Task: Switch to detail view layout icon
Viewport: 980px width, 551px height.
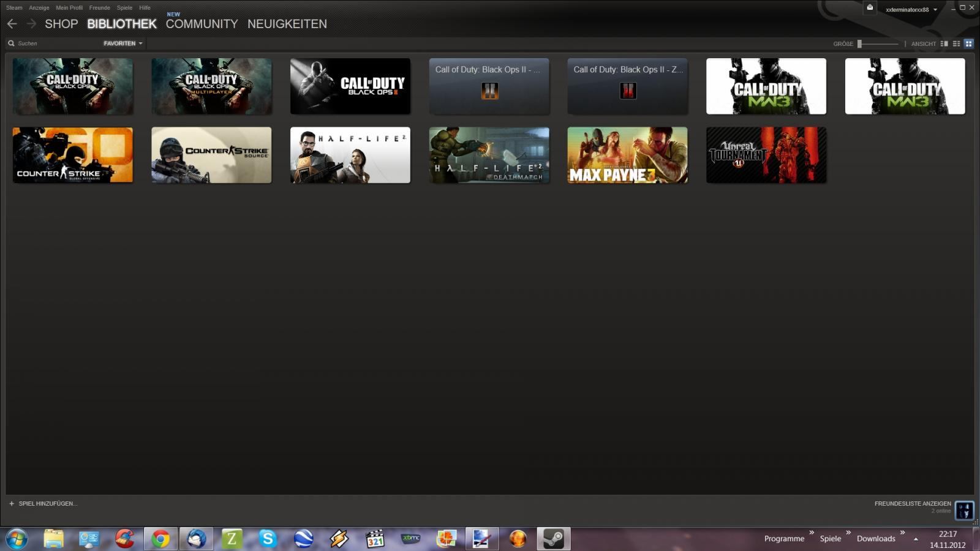Action: (944, 43)
